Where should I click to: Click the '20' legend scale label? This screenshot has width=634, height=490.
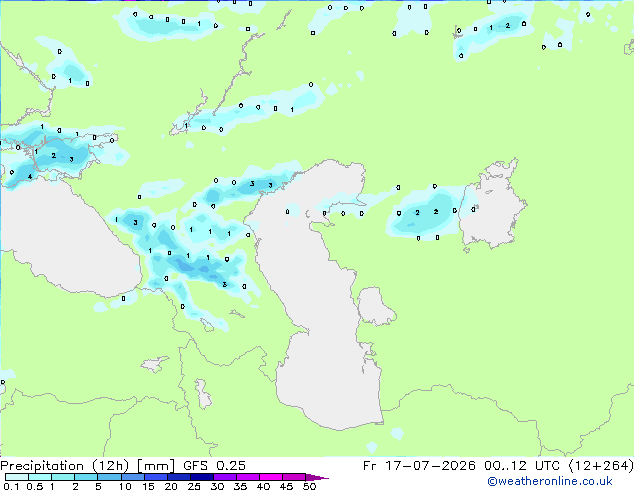tap(171, 486)
